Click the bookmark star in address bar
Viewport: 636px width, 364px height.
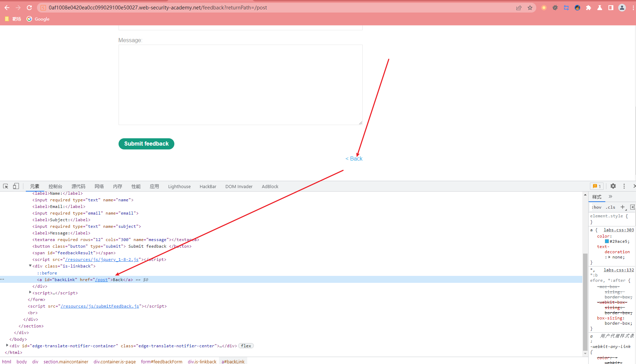click(x=530, y=7)
